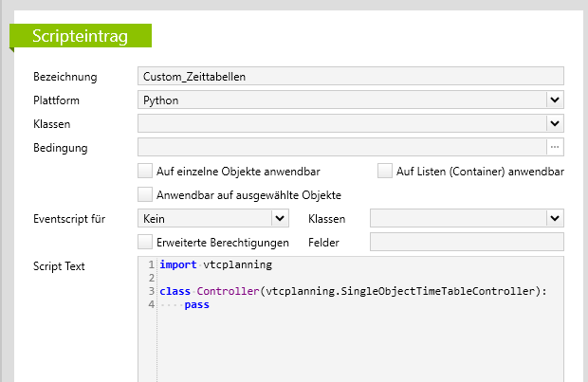Toggle the 'Erweiterte Berechtigungen' checkbox
Image resolution: width=588 pixels, height=382 pixels.
(x=145, y=243)
